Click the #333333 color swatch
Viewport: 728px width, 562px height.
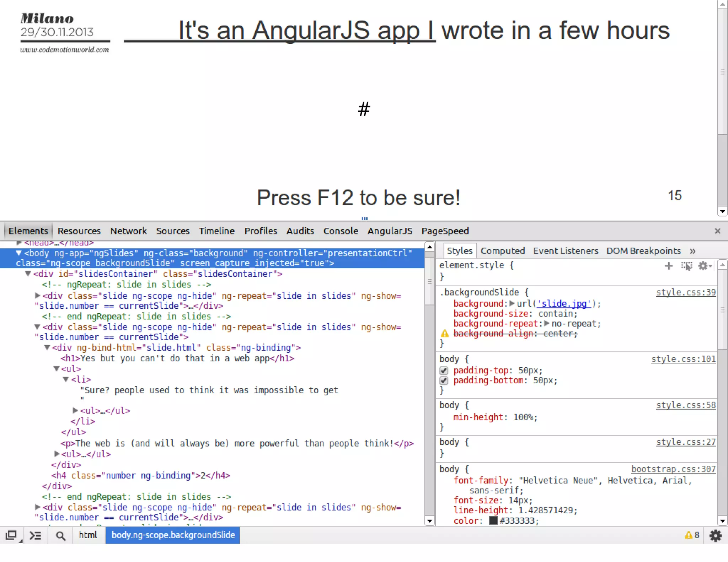click(x=493, y=520)
